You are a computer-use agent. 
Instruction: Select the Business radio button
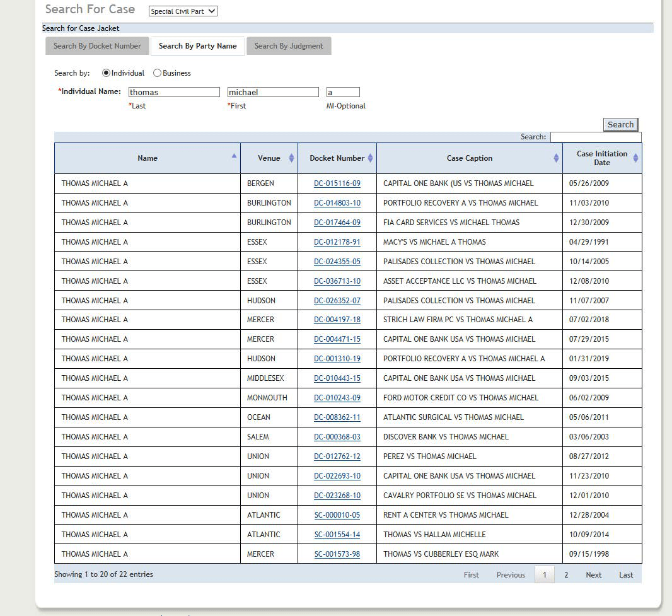click(157, 73)
